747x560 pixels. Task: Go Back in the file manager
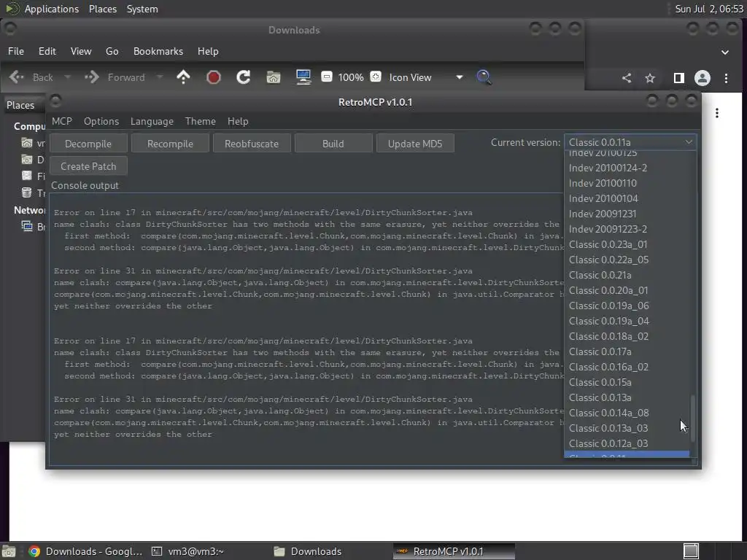pos(31,77)
